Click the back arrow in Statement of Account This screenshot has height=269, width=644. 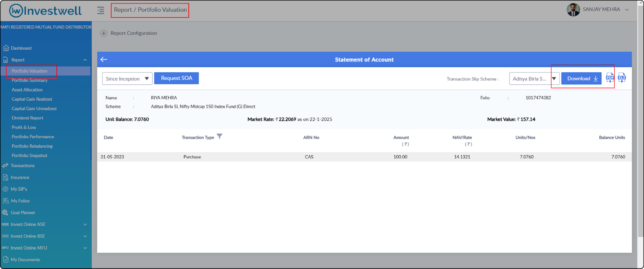click(x=104, y=60)
